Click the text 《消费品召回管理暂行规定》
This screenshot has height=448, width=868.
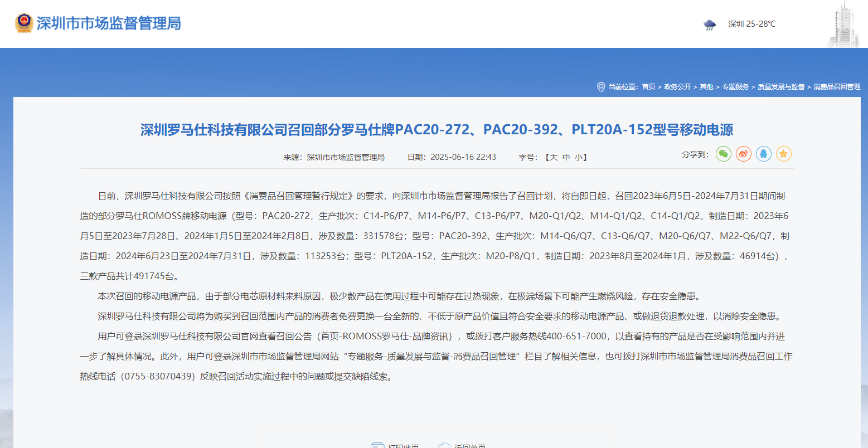click(x=299, y=196)
